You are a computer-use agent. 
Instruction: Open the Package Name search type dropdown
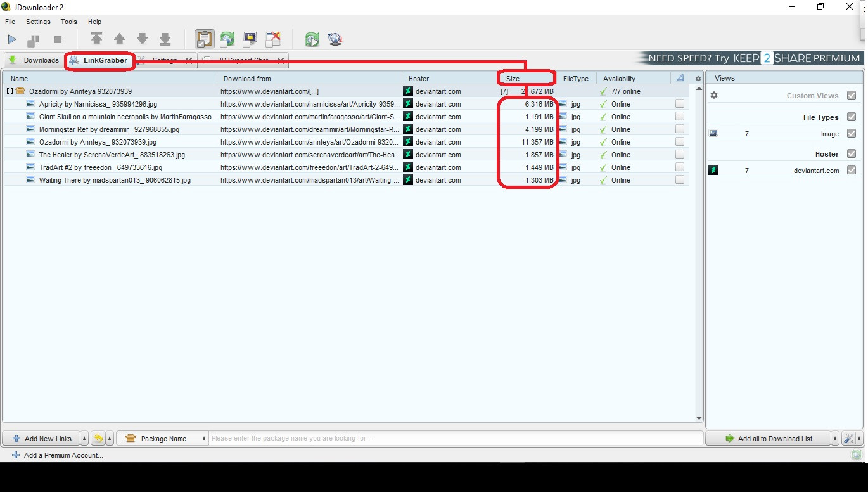click(163, 438)
